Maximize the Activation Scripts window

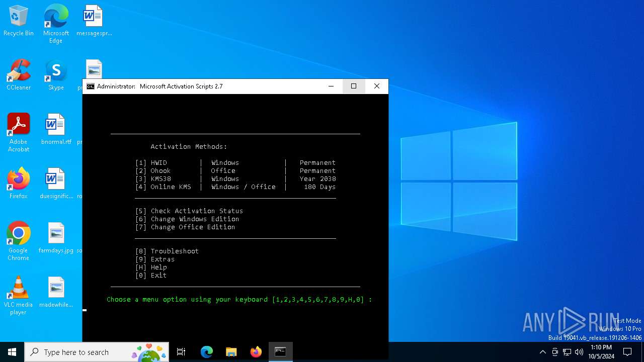(x=354, y=86)
